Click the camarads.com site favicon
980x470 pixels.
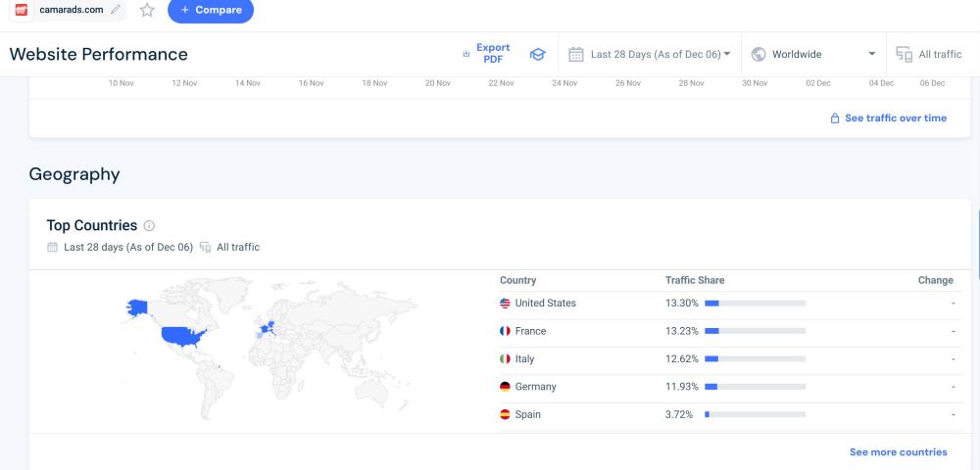click(x=22, y=10)
